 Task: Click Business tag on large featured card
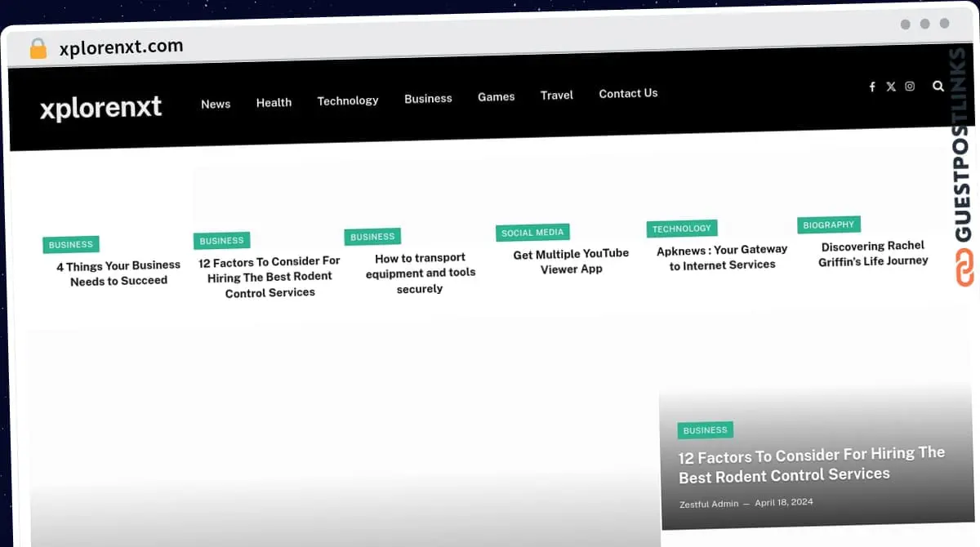pyautogui.click(x=705, y=430)
